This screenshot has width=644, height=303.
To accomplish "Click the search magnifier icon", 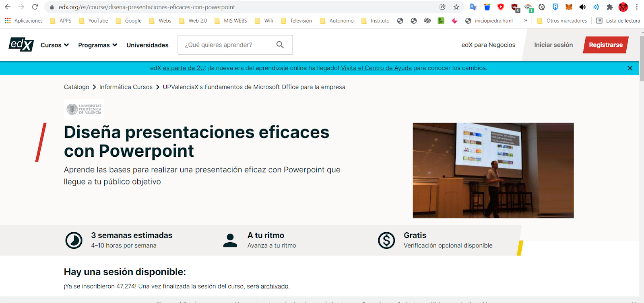I will pyautogui.click(x=280, y=45).
